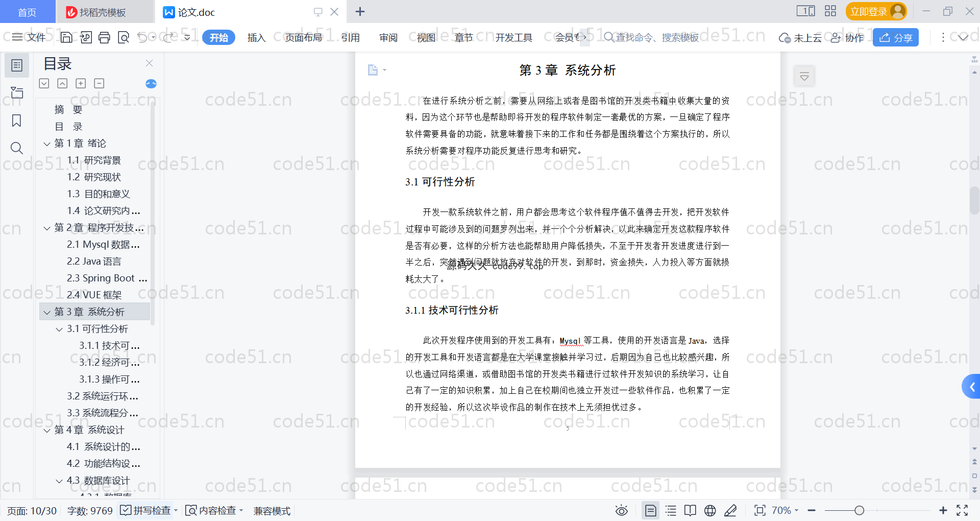Open the Bookmarks sidebar icon
The height and width of the screenshot is (521, 980).
pyautogui.click(x=17, y=121)
